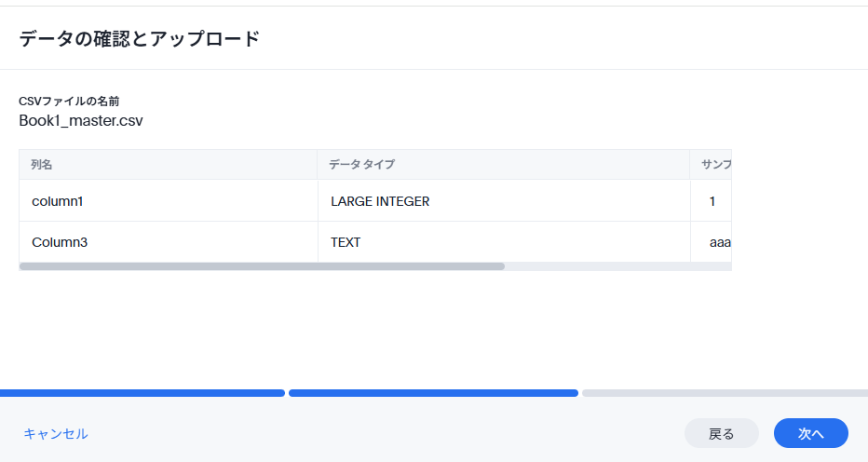Screen dimensions: 868x462
Task: Cancel the upload via キャンセル link
Action: 55,433
